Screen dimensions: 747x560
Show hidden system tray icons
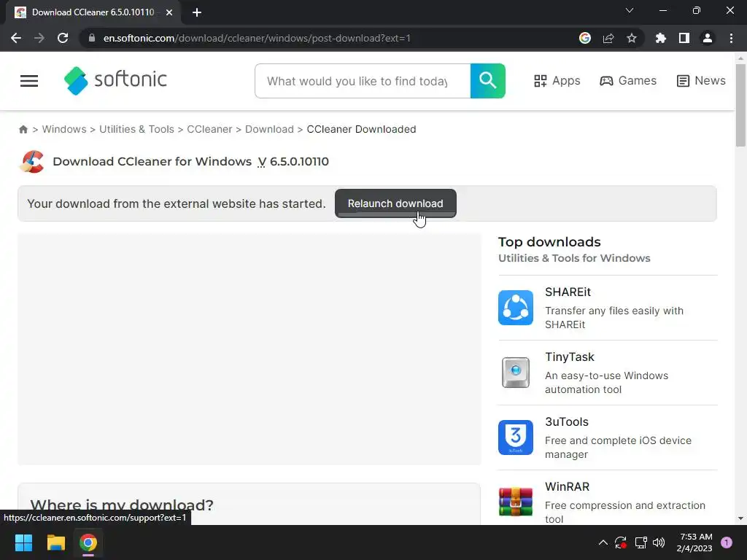603,542
